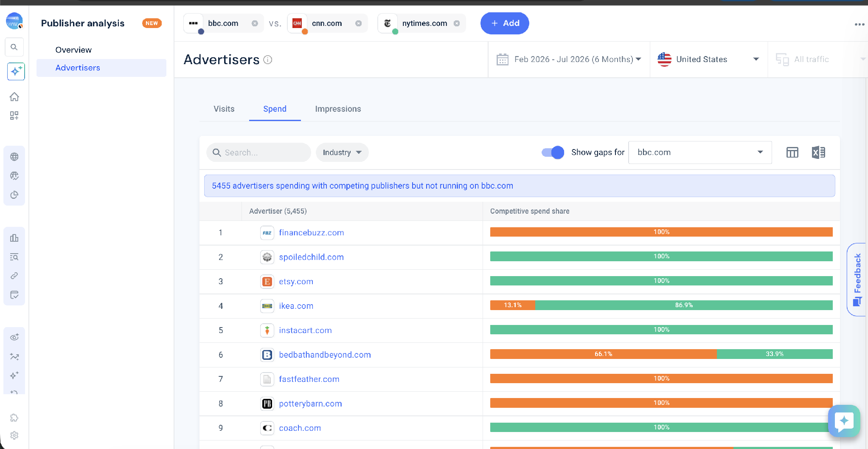
Task: Expand the Industry filter dropdown
Action: click(x=342, y=152)
